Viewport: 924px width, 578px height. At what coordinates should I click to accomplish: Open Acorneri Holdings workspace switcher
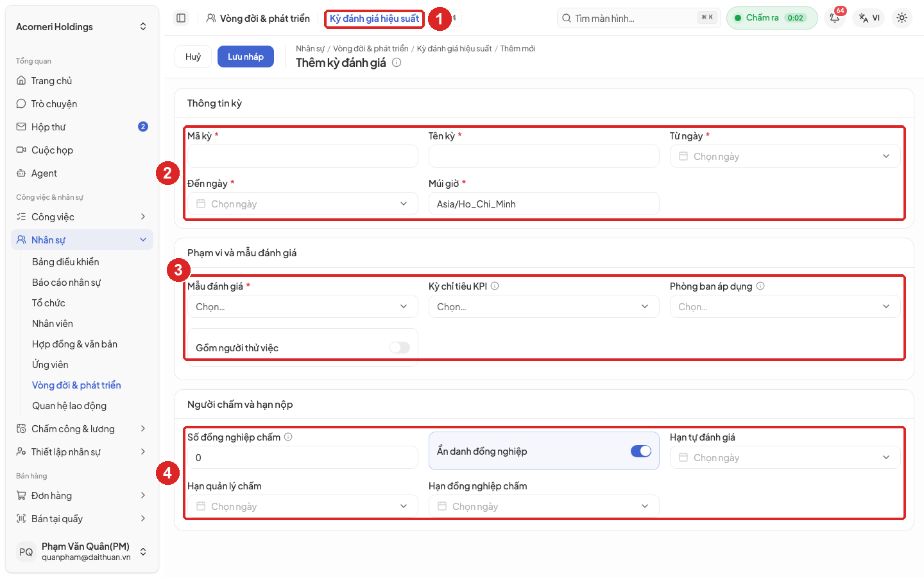coord(82,27)
